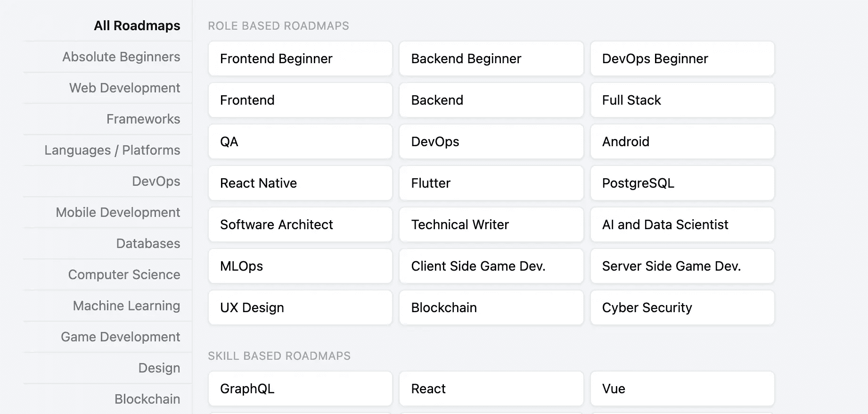Open AI and Data Scientist roadmap
The height and width of the screenshot is (414, 868).
click(682, 224)
